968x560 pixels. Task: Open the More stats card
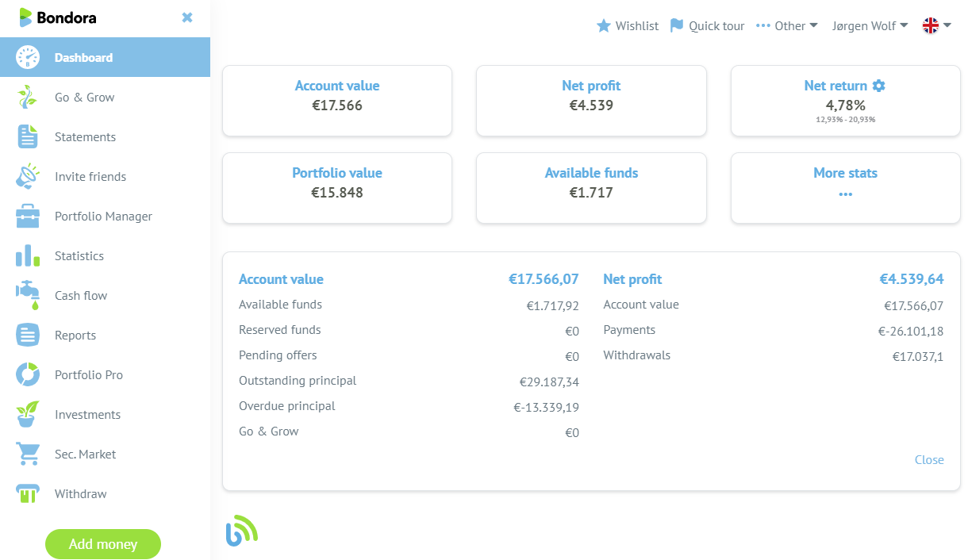[x=845, y=188]
